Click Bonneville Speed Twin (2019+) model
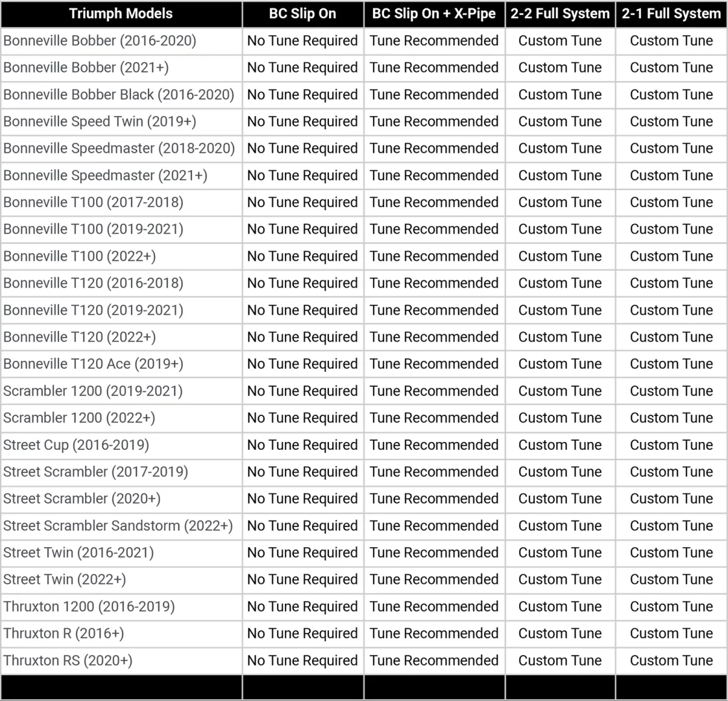Image resolution: width=728 pixels, height=701 pixels. click(100, 121)
